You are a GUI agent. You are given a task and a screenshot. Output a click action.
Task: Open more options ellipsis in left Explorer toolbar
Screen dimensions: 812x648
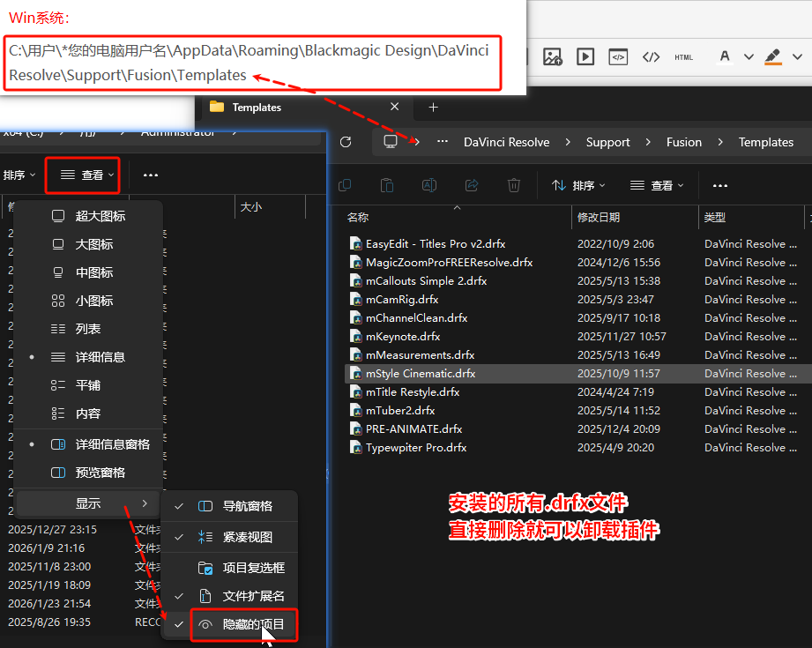pyautogui.click(x=151, y=175)
